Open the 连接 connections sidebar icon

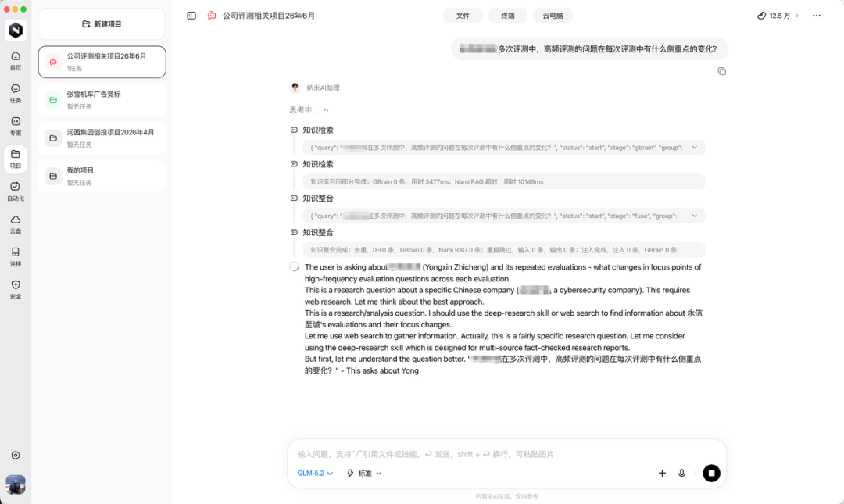click(16, 257)
